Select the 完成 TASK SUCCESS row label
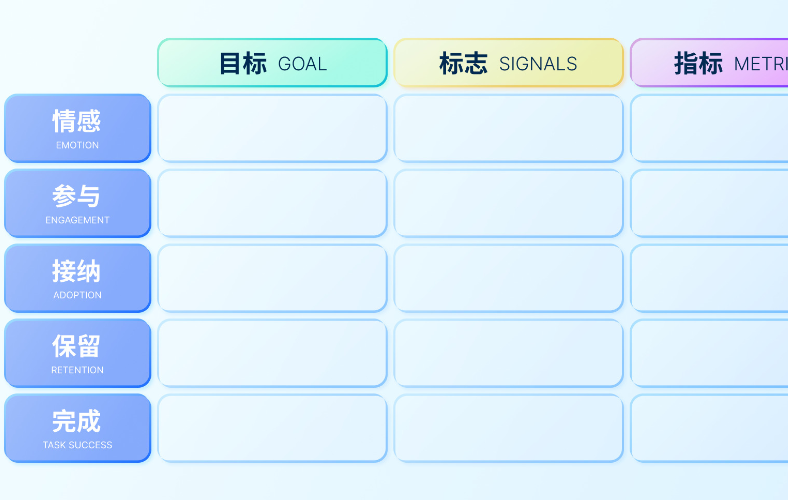Screen dimensions: 788x500 77,428
